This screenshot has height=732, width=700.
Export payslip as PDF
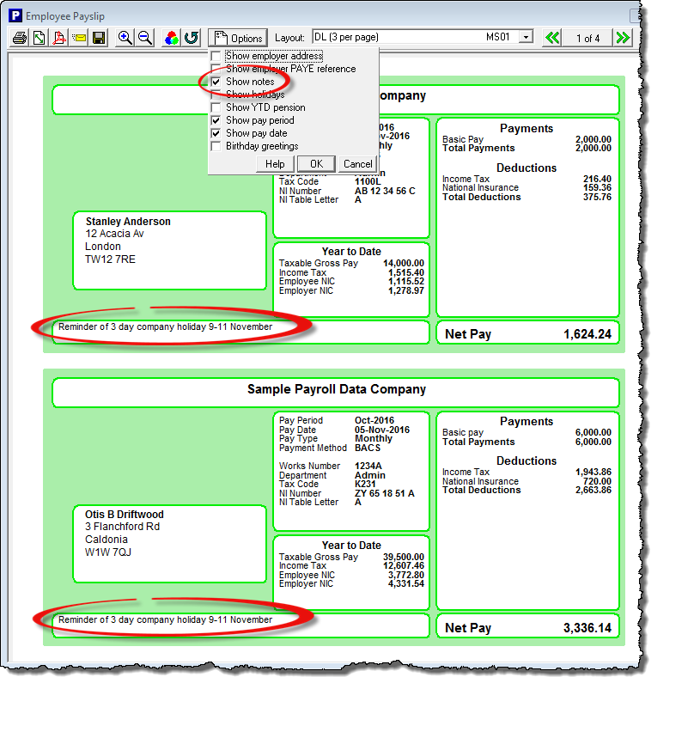point(59,38)
